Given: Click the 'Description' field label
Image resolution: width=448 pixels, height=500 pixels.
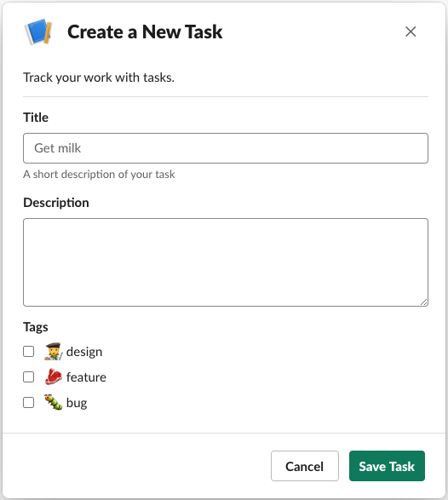Looking at the screenshot, I should tap(56, 203).
